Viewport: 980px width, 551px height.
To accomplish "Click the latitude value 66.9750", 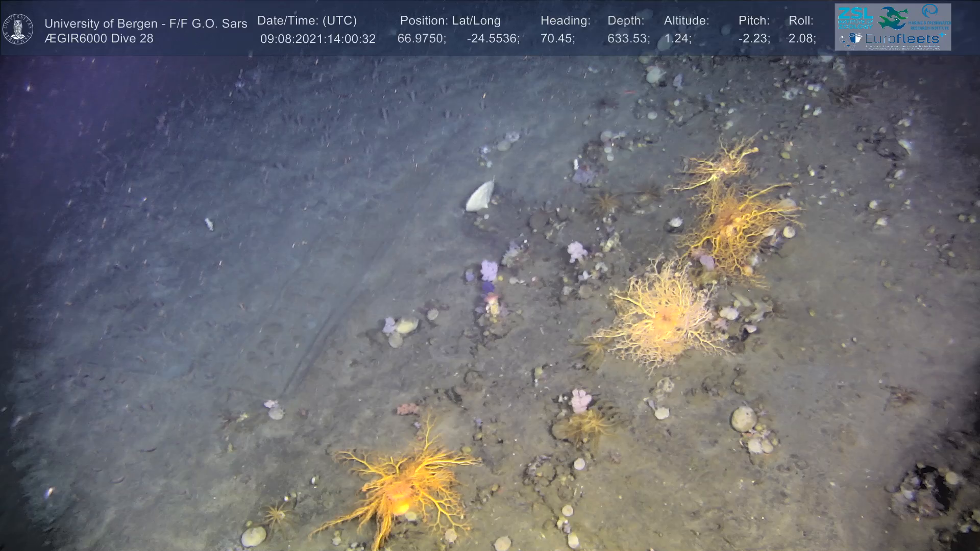I will coord(421,39).
